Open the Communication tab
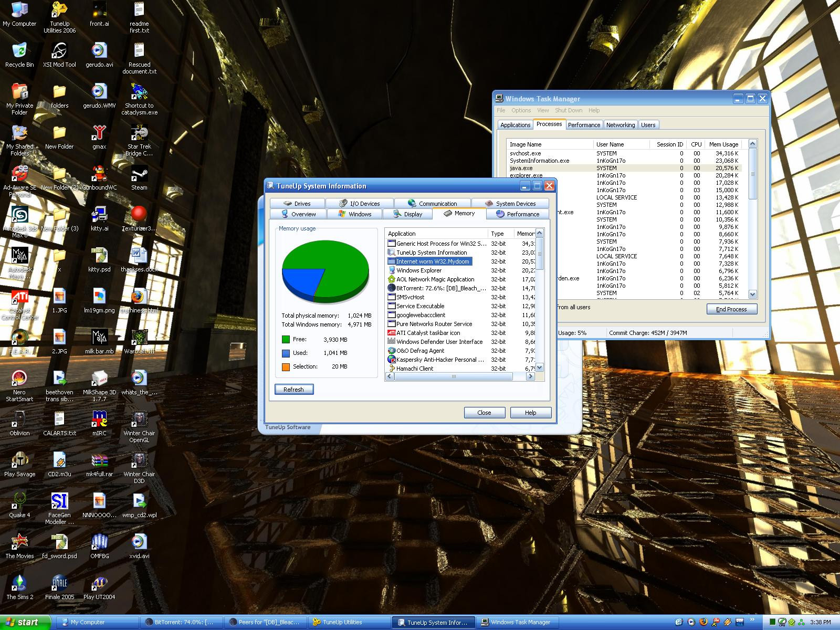 click(433, 203)
